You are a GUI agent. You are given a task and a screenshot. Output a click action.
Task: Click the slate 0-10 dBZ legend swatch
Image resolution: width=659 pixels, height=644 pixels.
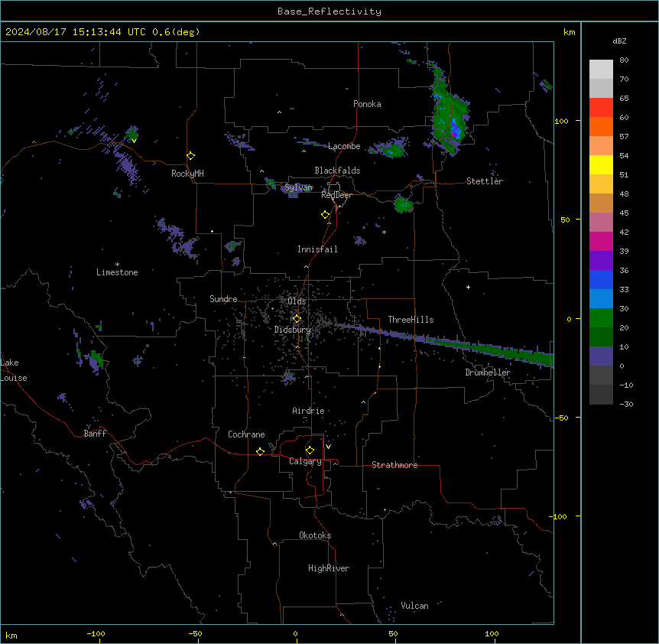click(x=601, y=356)
